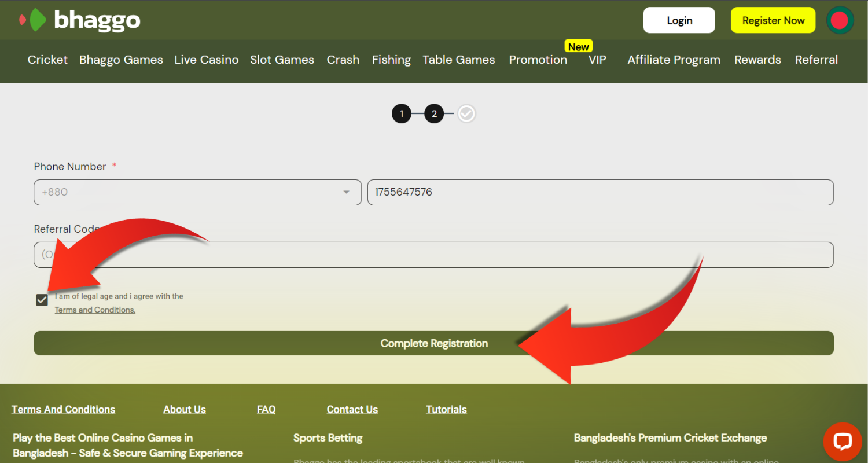Open the Cricket menu
The image size is (868, 463).
pos(47,60)
